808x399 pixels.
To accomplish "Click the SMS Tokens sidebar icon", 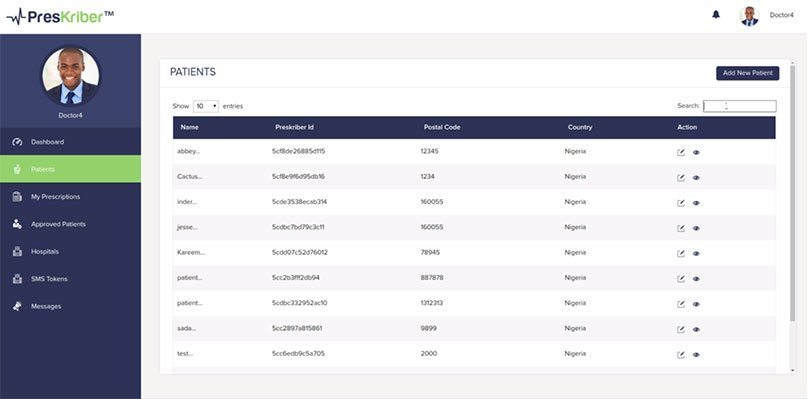I will click(x=17, y=279).
